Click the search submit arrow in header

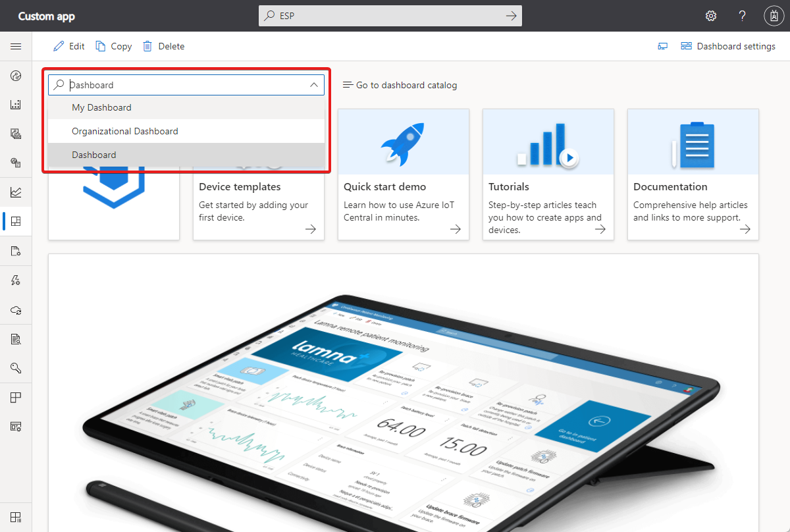pyautogui.click(x=511, y=16)
